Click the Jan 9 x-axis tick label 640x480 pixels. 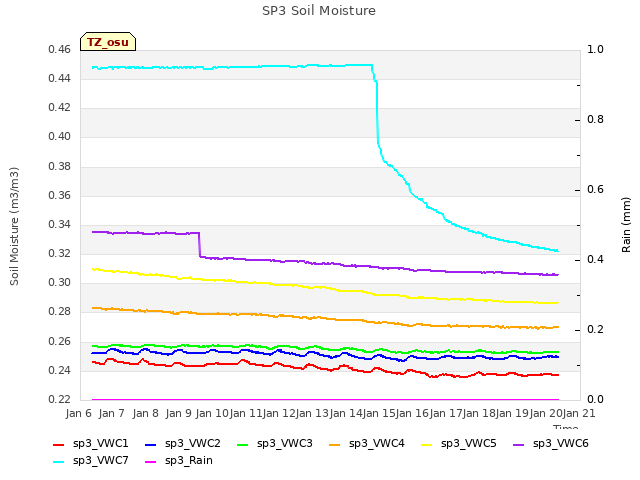pyautogui.click(x=178, y=413)
